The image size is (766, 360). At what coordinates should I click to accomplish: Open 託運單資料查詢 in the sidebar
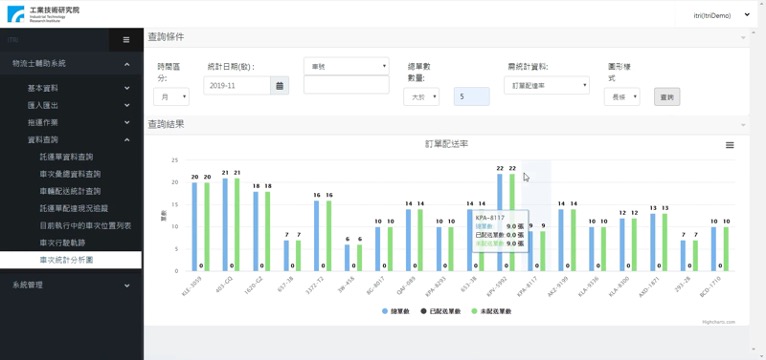66,157
